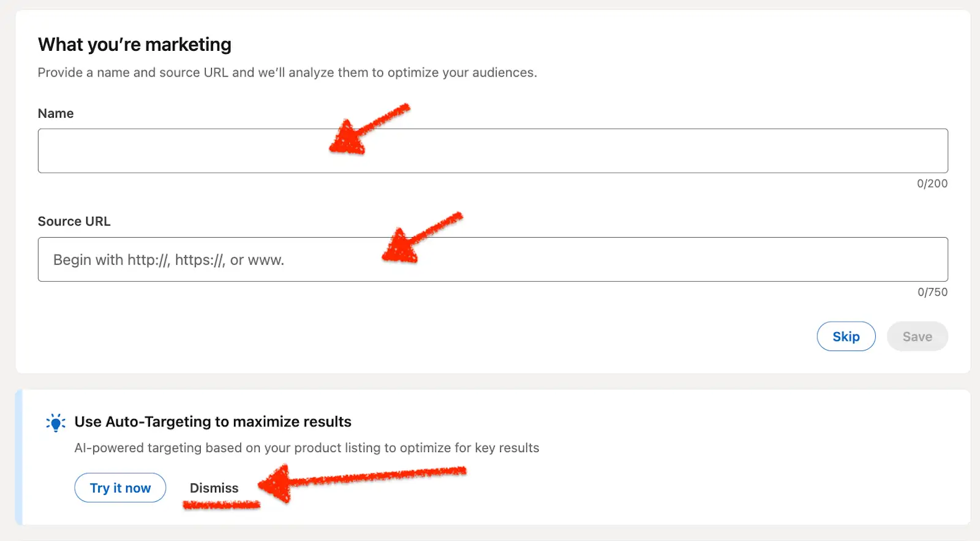
Task: Click the red arrow pointing at Name field
Action: coord(366,129)
